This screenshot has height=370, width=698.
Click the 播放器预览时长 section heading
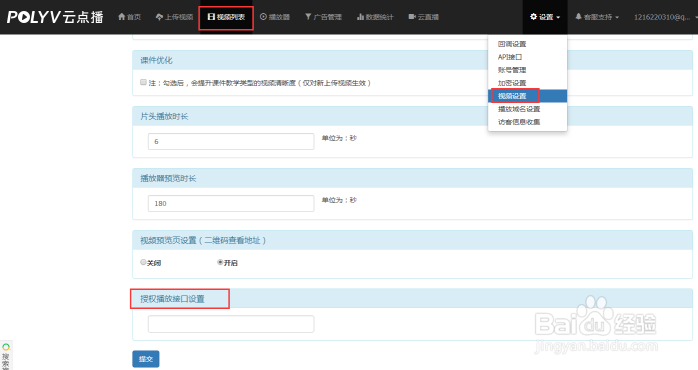168,178
